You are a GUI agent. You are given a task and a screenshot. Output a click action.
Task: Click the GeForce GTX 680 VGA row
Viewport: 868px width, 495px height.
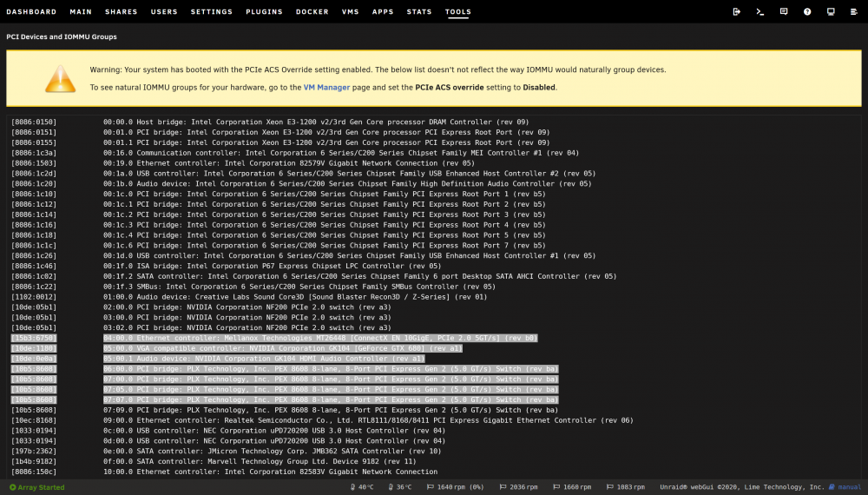[x=236, y=349]
